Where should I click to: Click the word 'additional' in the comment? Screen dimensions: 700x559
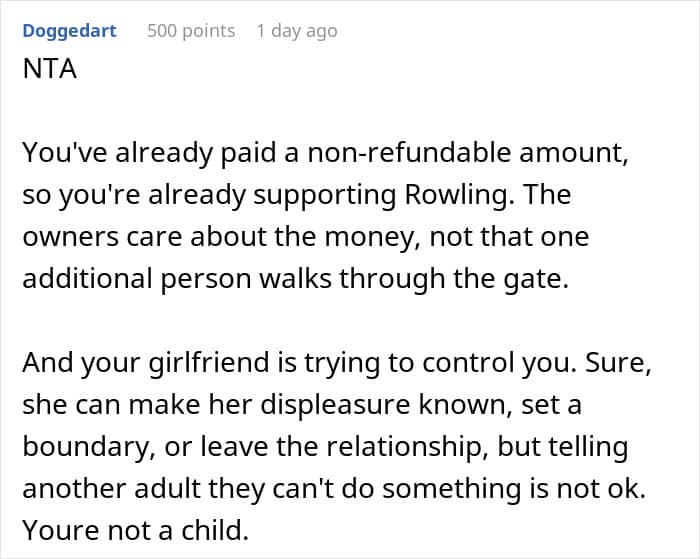[88, 279]
